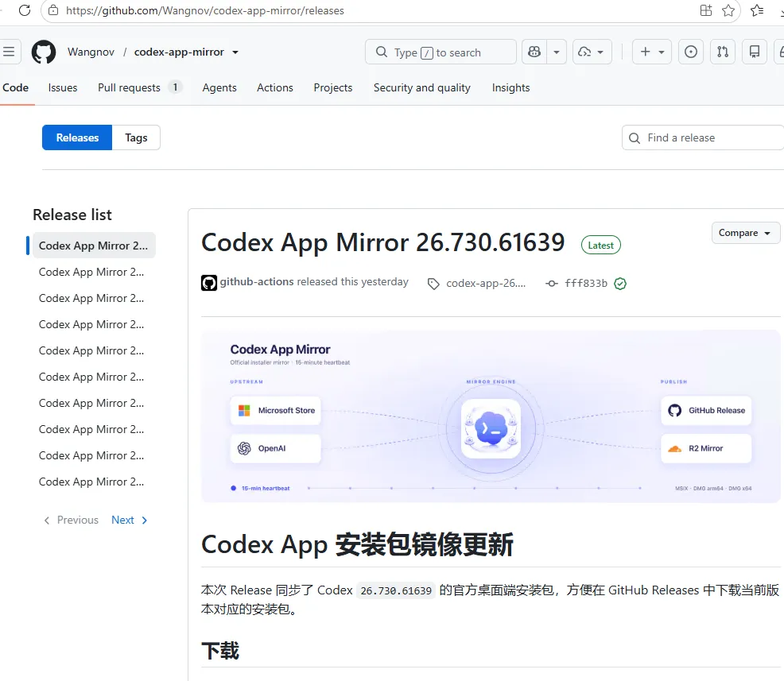Open the repositories icon in the header
The width and height of the screenshot is (784, 681).
[x=755, y=52]
